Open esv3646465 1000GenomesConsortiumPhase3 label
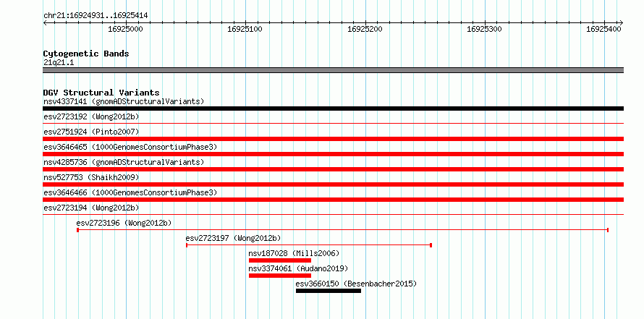This screenshot has width=644, height=319. click(130, 147)
